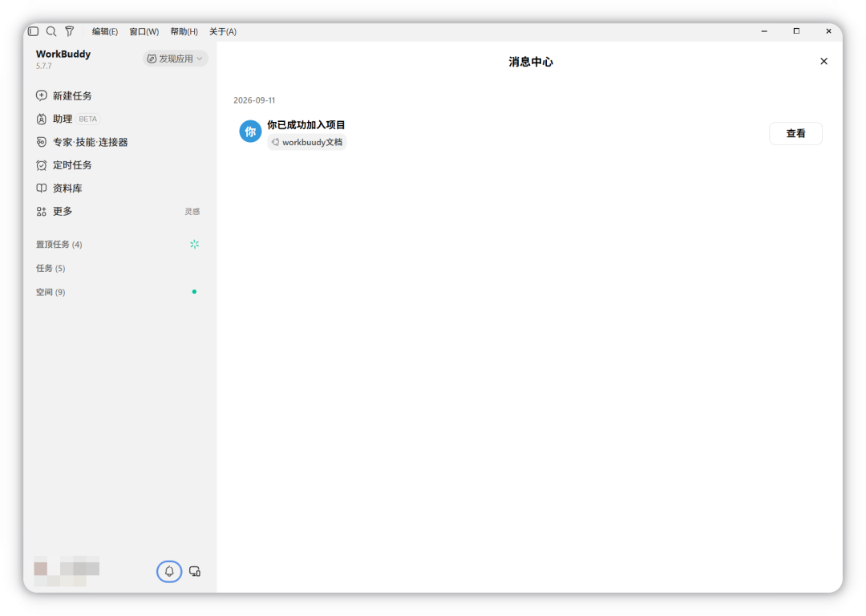Click the version number 5.7.7
Image resolution: width=866 pixels, height=616 pixels.
click(x=43, y=66)
